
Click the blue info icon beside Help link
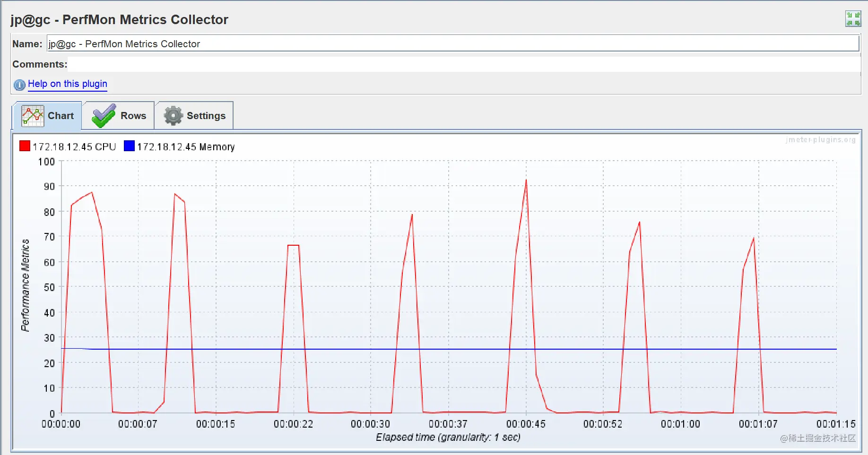[x=19, y=85]
